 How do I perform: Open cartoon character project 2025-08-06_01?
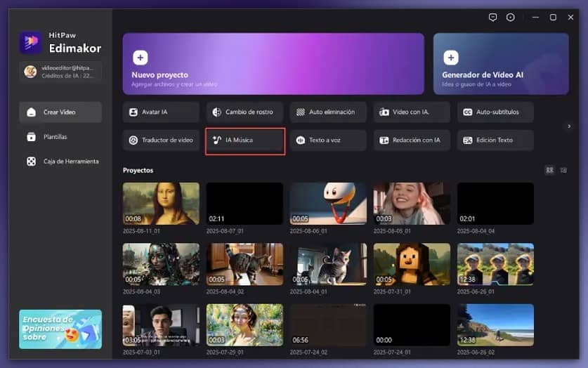tap(328, 204)
